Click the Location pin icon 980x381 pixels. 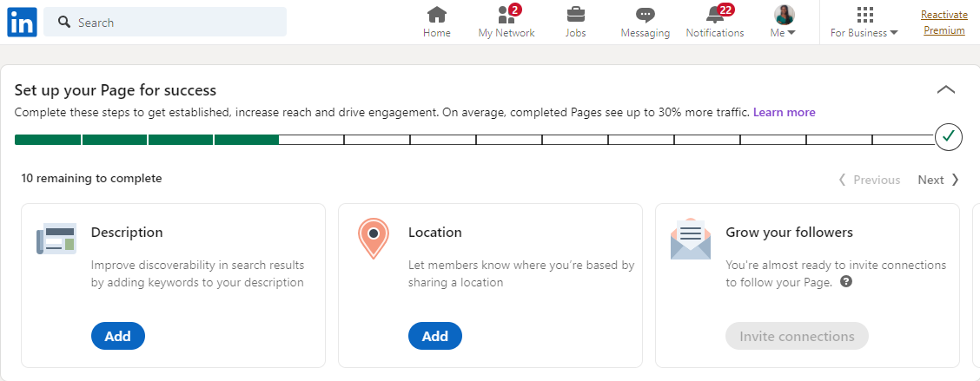click(373, 239)
